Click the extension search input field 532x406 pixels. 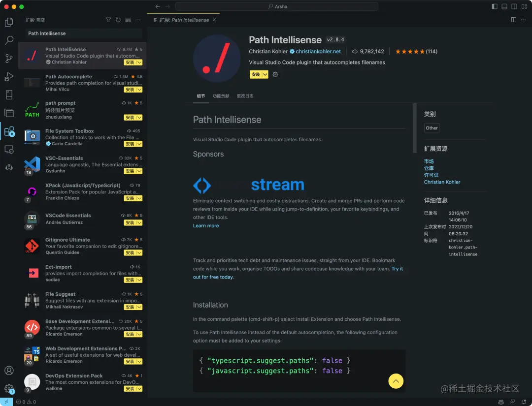click(x=83, y=33)
